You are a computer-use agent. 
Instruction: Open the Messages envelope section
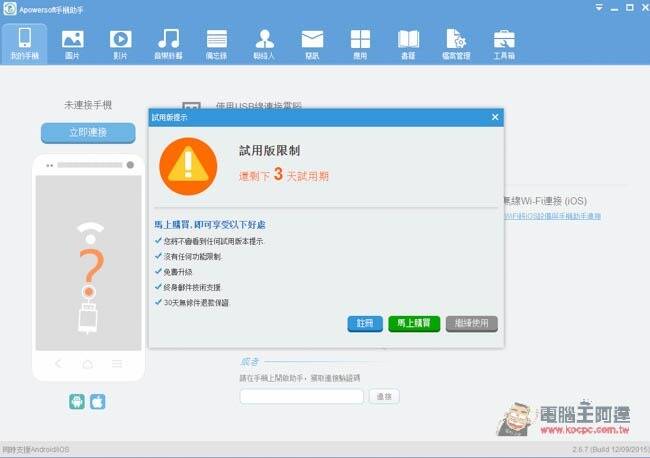[312, 44]
